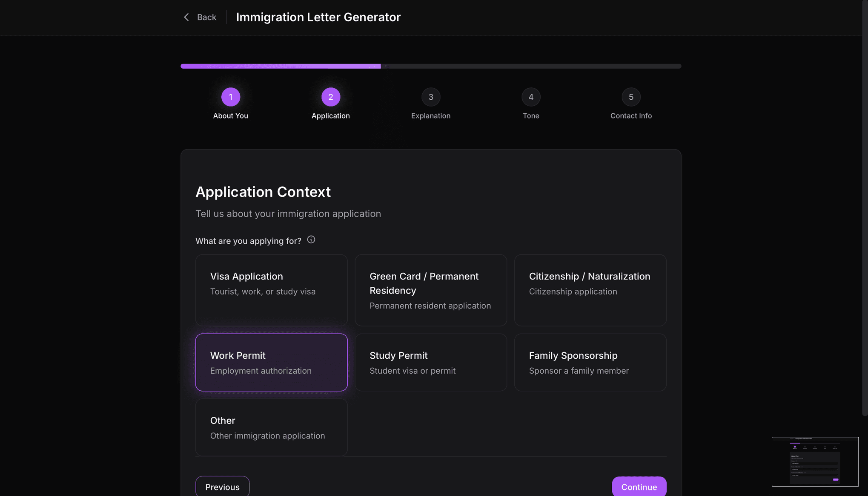Click the "Application Context" heading
This screenshot has height=496, width=868.
coord(263,192)
